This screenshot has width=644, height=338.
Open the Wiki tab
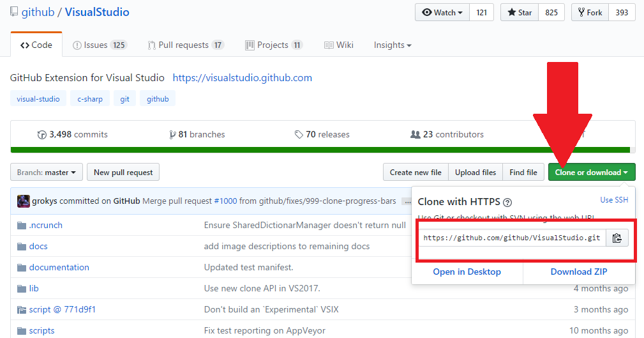tap(338, 45)
